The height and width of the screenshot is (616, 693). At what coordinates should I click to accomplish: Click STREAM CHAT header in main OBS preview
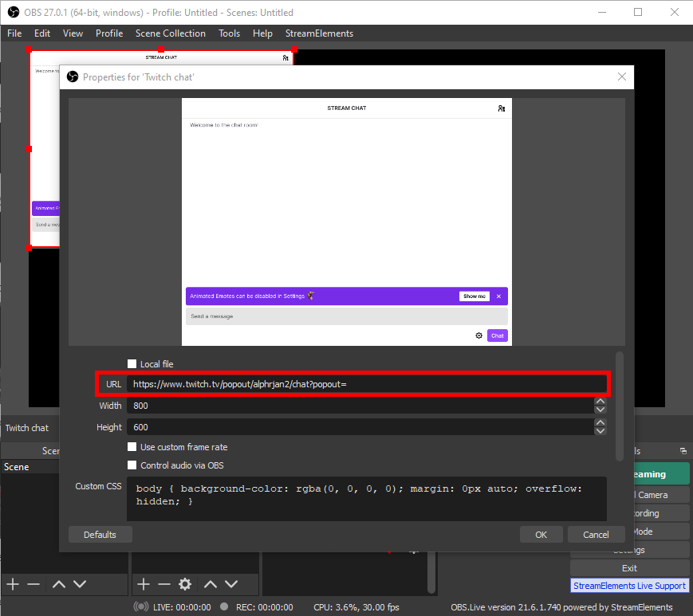pos(161,57)
